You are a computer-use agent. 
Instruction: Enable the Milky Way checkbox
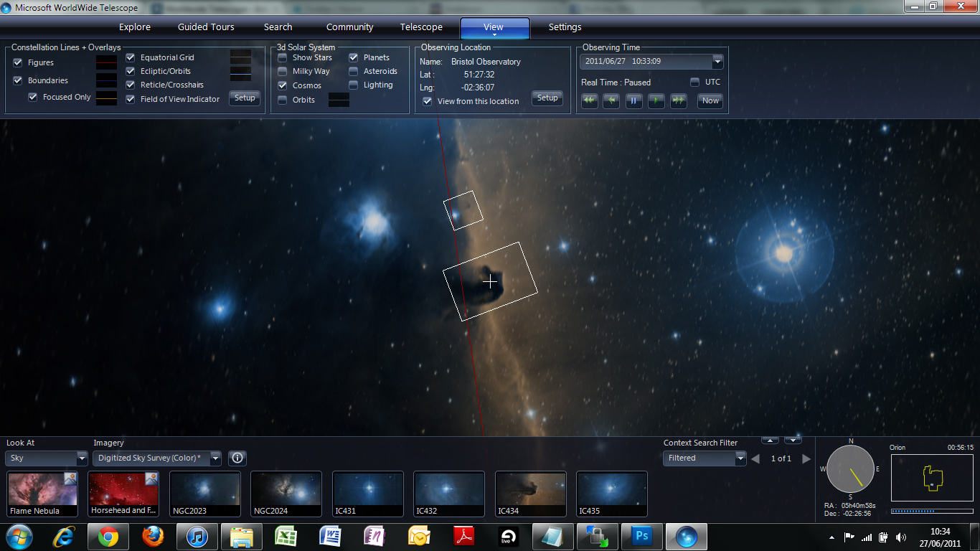pos(283,71)
